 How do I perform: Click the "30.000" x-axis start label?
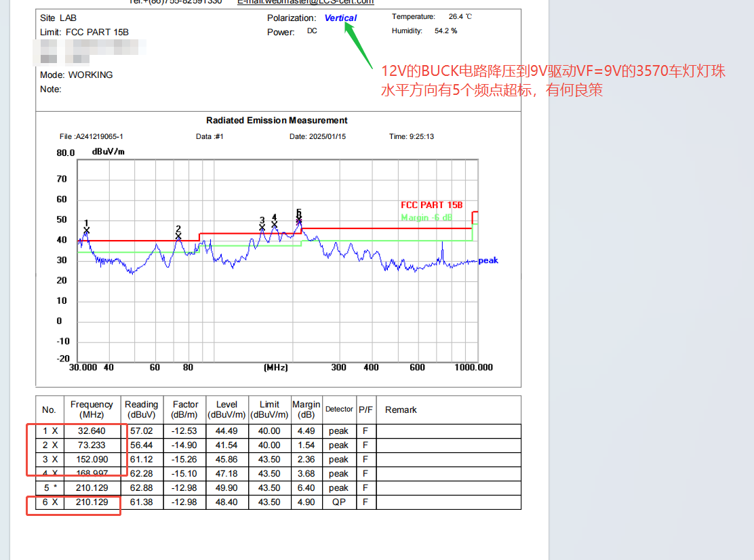(83, 367)
